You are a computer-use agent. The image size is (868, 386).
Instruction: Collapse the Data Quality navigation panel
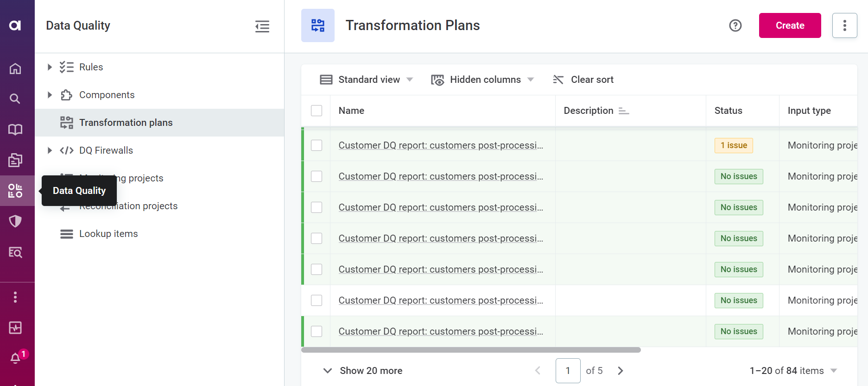(x=262, y=26)
